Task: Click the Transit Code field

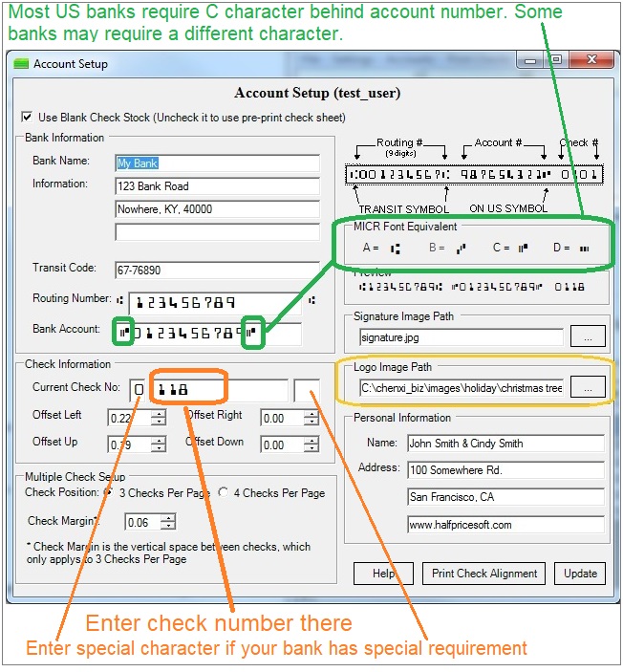Action: pos(217,271)
